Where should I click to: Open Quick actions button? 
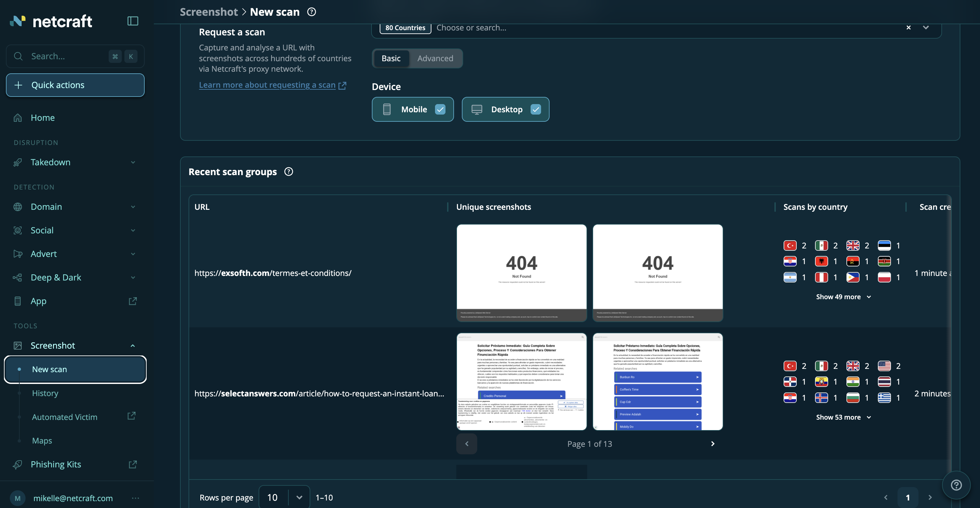click(75, 85)
